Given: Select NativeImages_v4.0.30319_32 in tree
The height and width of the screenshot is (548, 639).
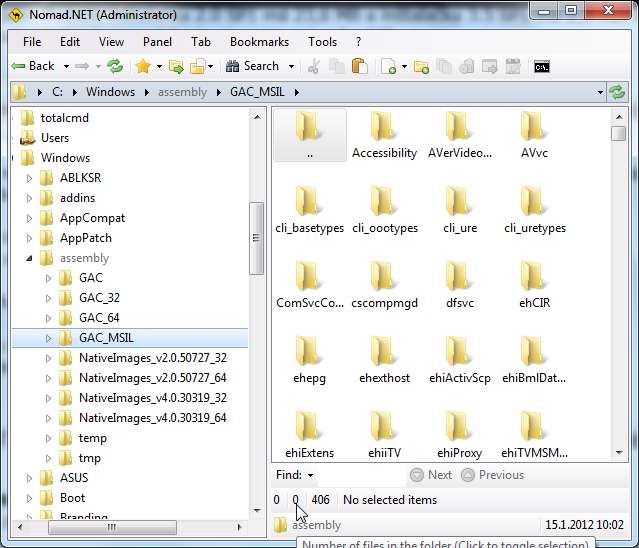Looking at the screenshot, I should point(153,398).
